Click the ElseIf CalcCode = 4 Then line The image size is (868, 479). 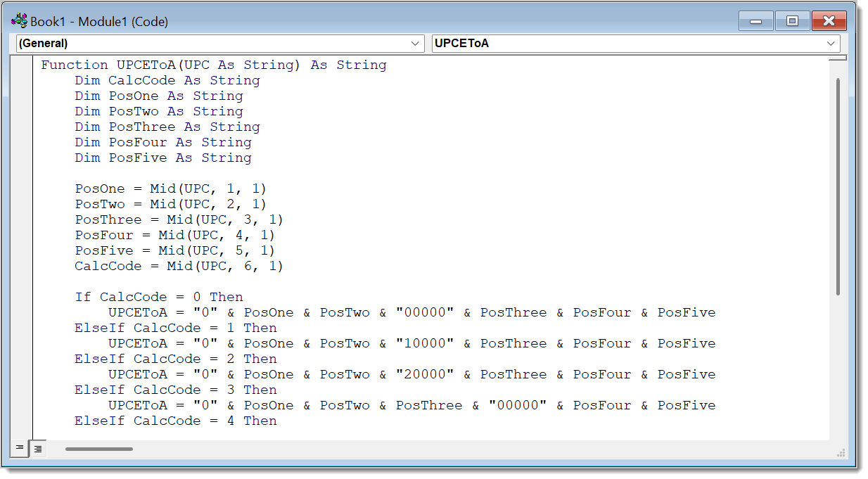tap(176, 421)
